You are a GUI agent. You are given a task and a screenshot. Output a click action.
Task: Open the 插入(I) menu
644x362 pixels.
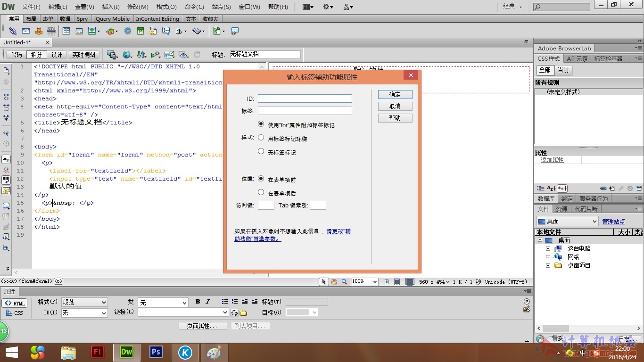pyautogui.click(x=111, y=7)
